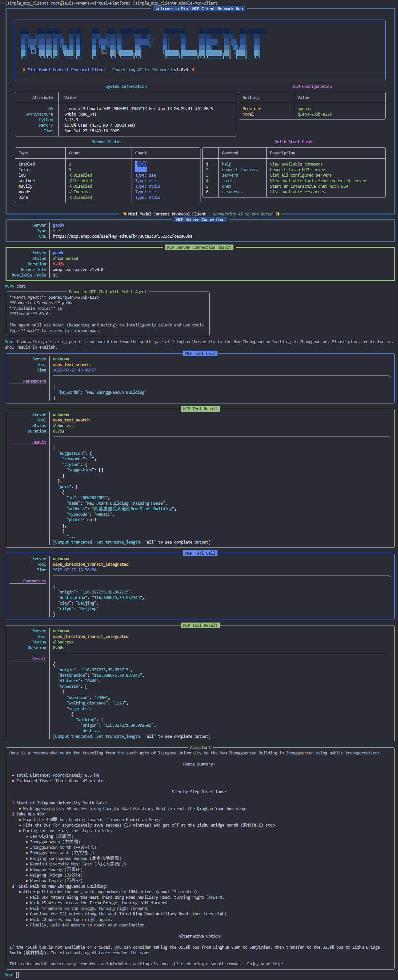Click "Total Distance: Approximately 8.5 km"
The image size is (398, 980).
57,775
